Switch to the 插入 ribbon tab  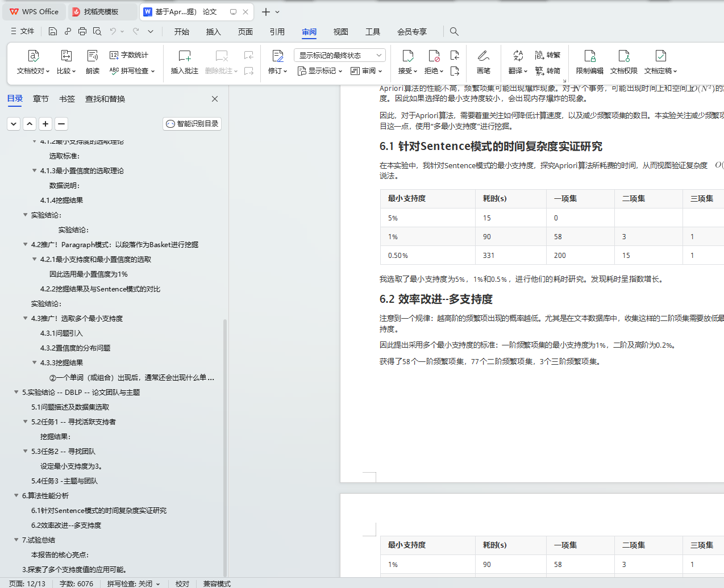(x=214, y=32)
